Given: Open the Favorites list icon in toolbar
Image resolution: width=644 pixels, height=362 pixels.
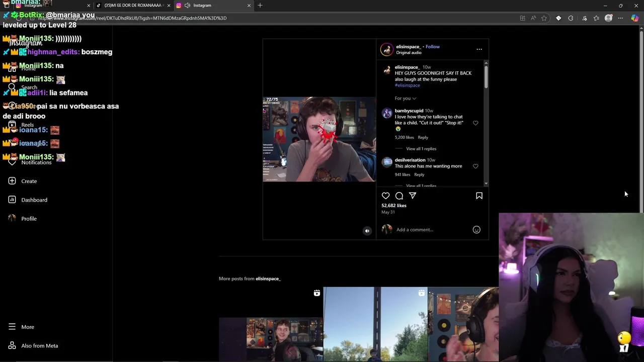Looking at the screenshot, I should pyautogui.click(x=596, y=18).
